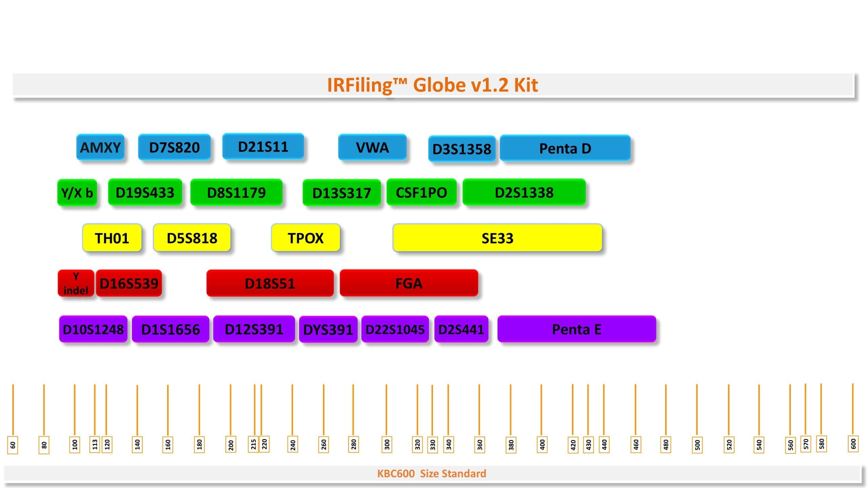This screenshot has height=488, width=868.
Task: Click the green D19S433 marker
Action: tap(145, 192)
